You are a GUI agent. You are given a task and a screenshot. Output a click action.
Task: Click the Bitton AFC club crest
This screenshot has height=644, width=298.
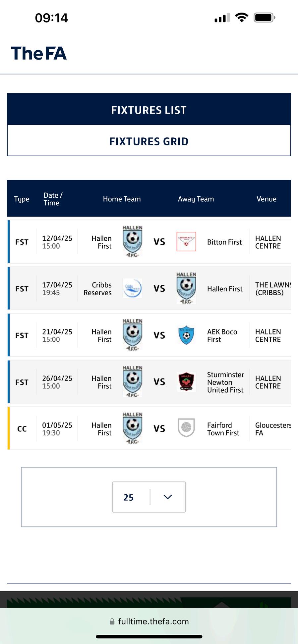pos(186,242)
